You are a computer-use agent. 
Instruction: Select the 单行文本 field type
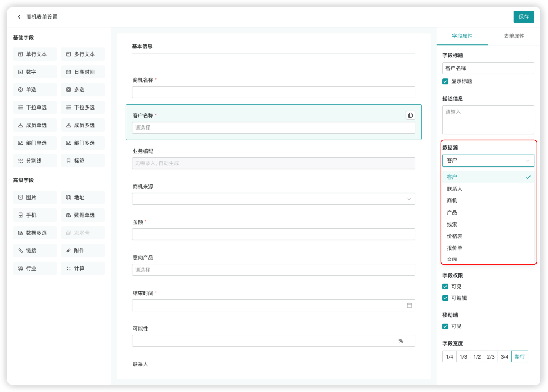(x=35, y=54)
